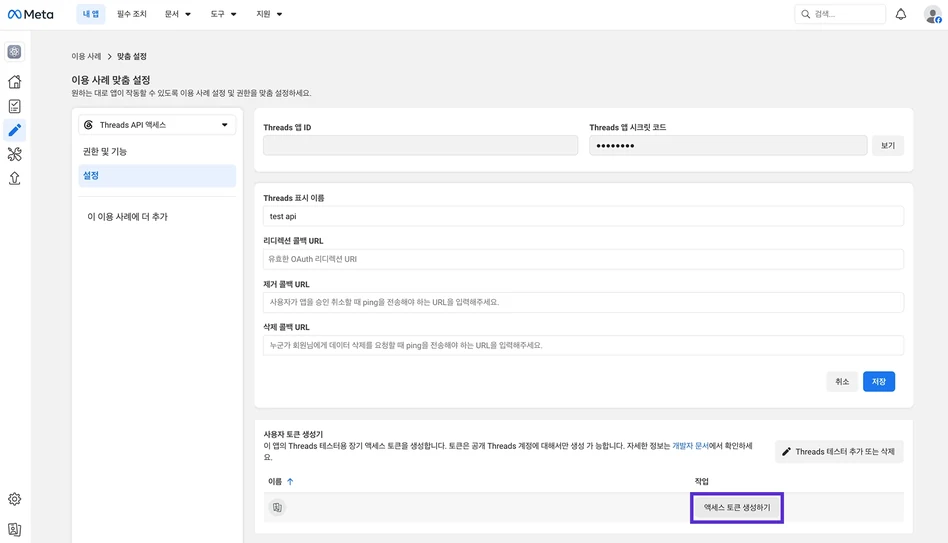Expand the 문서 menu
This screenshot has width=948, height=543.
pos(178,14)
